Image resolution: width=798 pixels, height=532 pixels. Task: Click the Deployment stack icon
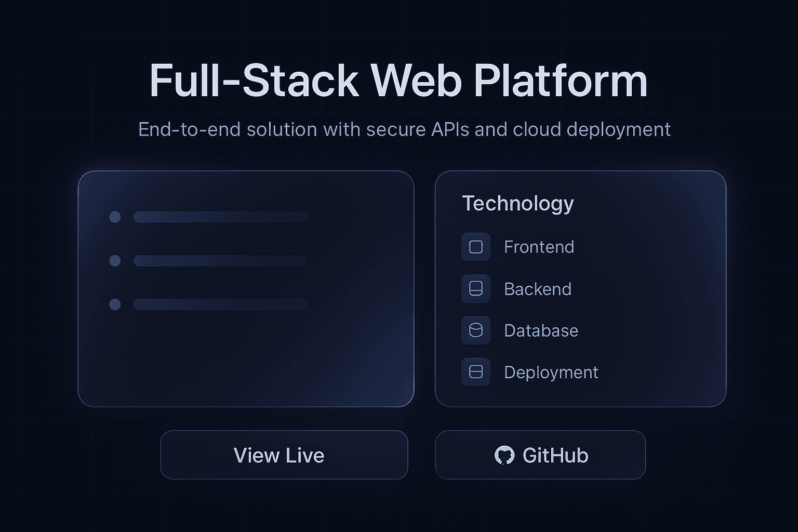click(475, 372)
